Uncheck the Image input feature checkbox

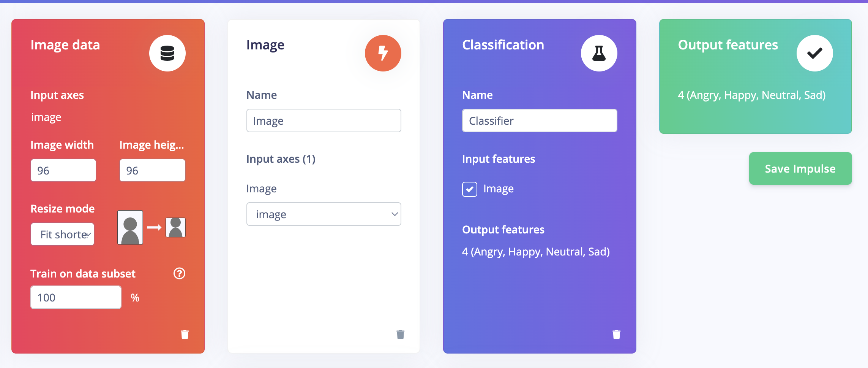[470, 189]
